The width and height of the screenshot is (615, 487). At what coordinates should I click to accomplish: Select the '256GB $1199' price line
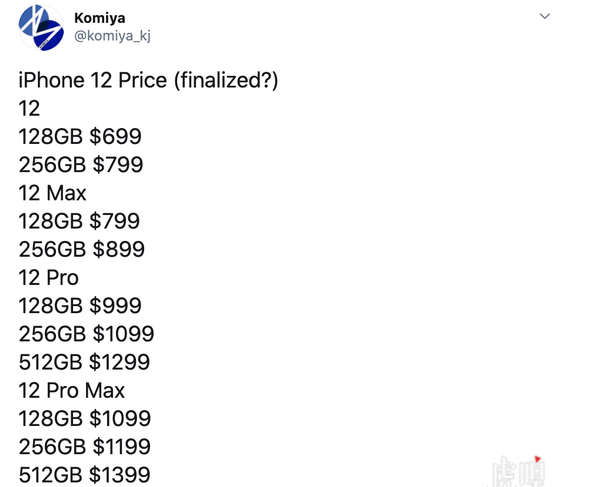86,447
